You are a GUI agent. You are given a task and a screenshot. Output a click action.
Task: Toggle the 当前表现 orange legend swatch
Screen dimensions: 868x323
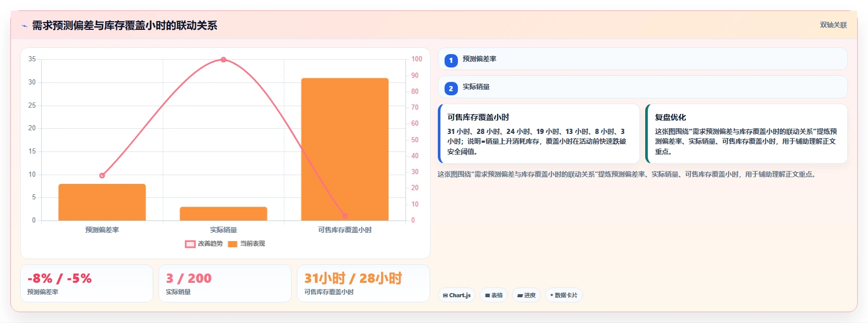point(233,244)
